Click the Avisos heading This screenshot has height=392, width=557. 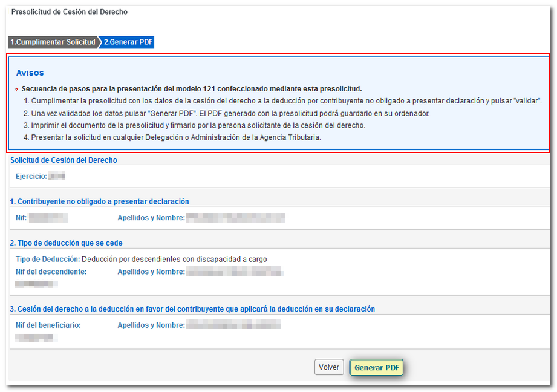pos(30,73)
